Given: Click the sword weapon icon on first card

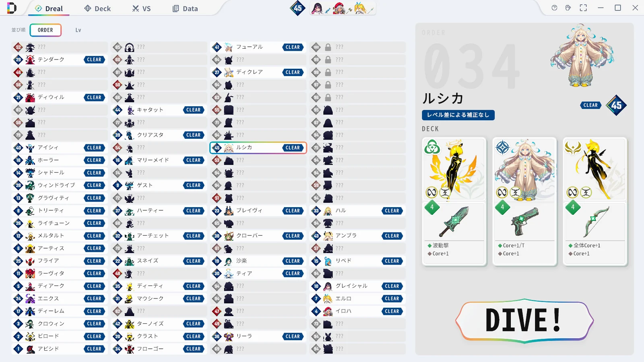Looking at the screenshot, I should coord(454,221).
